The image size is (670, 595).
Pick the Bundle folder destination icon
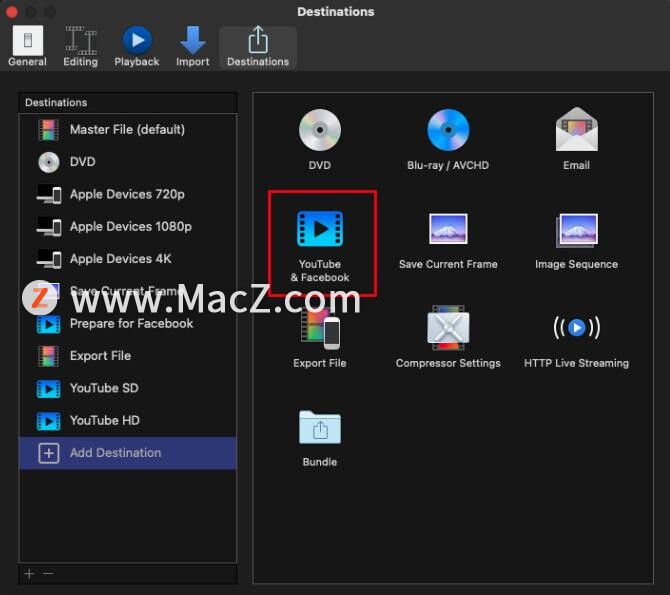[320, 427]
